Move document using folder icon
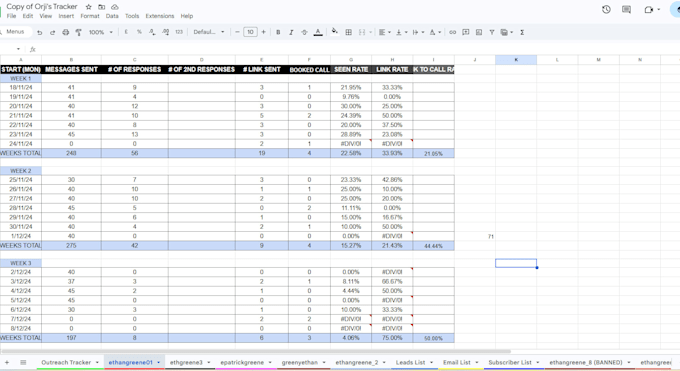The width and height of the screenshot is (680, 371). tap(101, 7)
